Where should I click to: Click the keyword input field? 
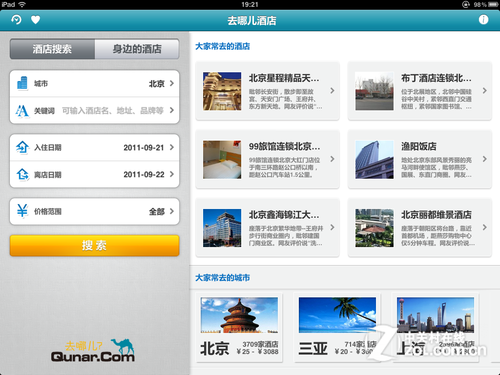pyautogui.click(x=95, y=110)
